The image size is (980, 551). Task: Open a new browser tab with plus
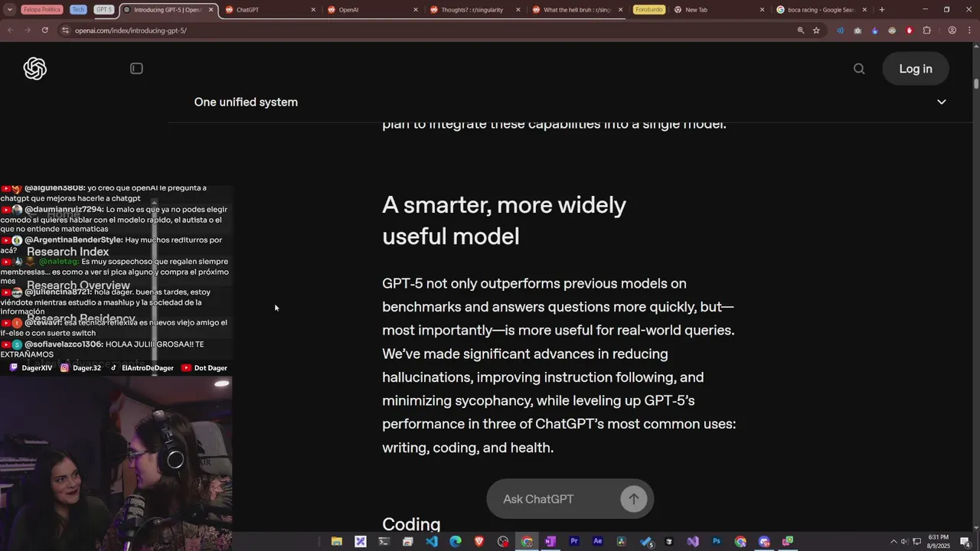point(882,10)
